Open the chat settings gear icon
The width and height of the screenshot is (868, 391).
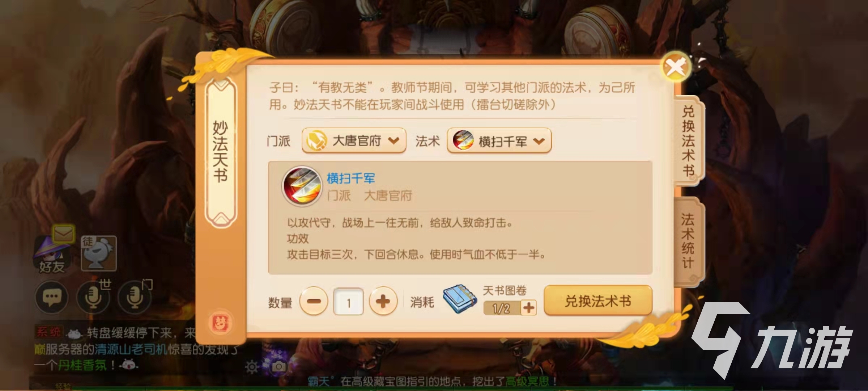(252, 367)
